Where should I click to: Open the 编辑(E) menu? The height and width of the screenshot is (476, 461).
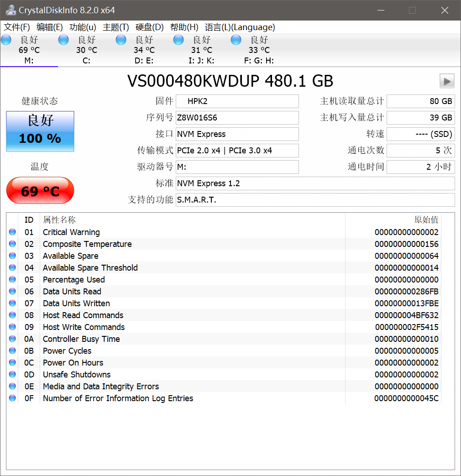49,27
